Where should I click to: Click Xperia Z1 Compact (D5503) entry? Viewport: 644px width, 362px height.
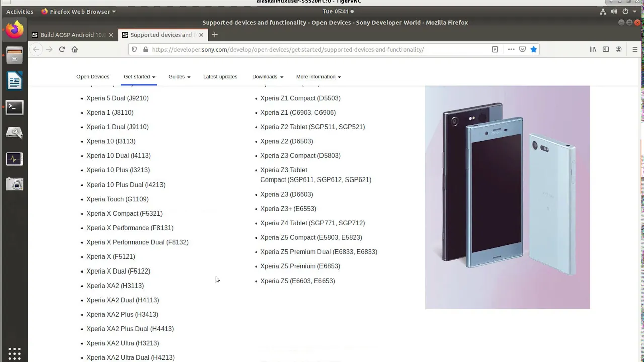tap(300, 98)
